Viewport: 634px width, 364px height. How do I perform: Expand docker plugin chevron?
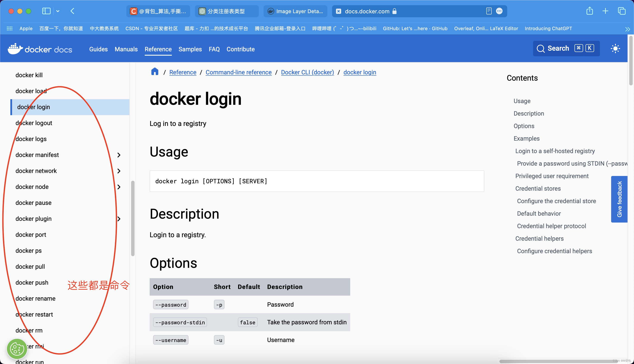[119, 219]
